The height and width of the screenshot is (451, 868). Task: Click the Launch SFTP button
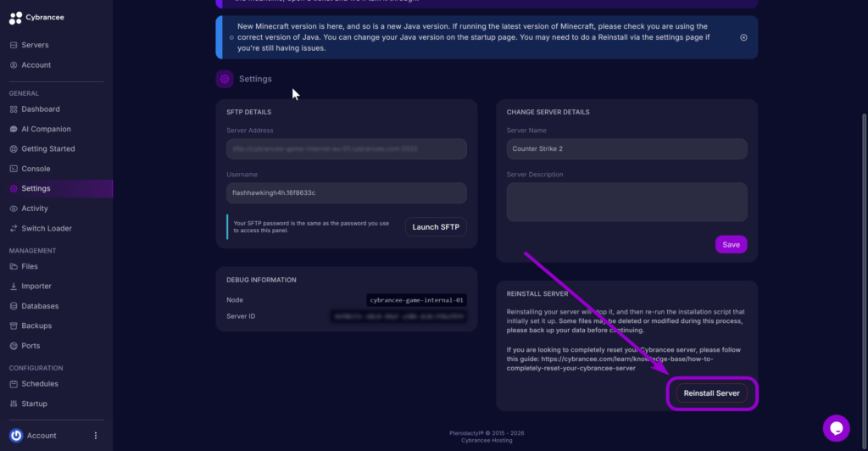(436, 227)
